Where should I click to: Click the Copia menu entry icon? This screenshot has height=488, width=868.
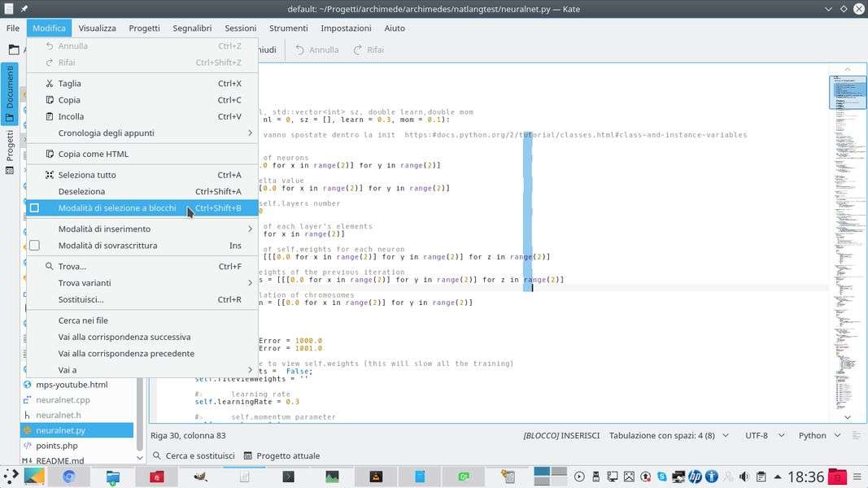click(50, 100)
